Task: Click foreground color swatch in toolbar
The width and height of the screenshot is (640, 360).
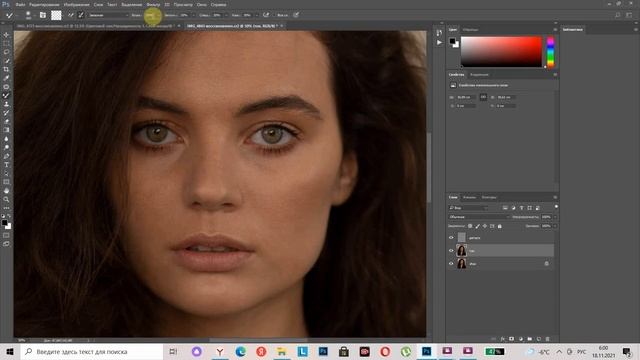Action: [4, 222]
